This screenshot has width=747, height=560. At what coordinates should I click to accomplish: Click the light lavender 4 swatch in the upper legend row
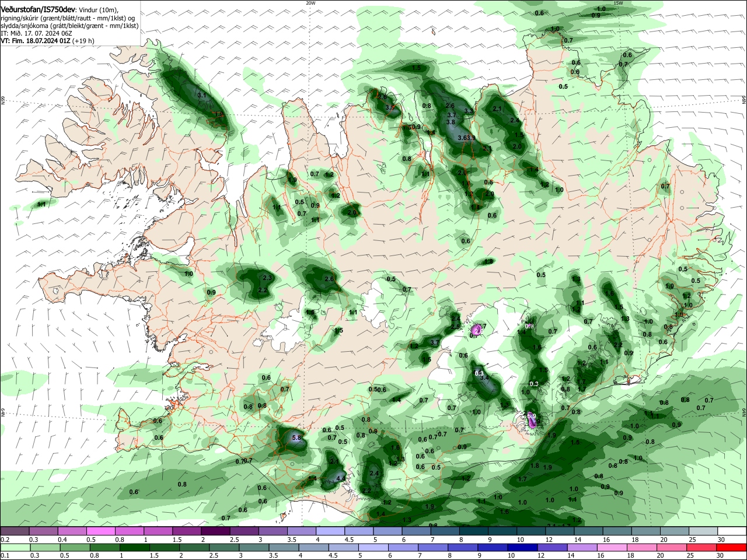[330, 531]
